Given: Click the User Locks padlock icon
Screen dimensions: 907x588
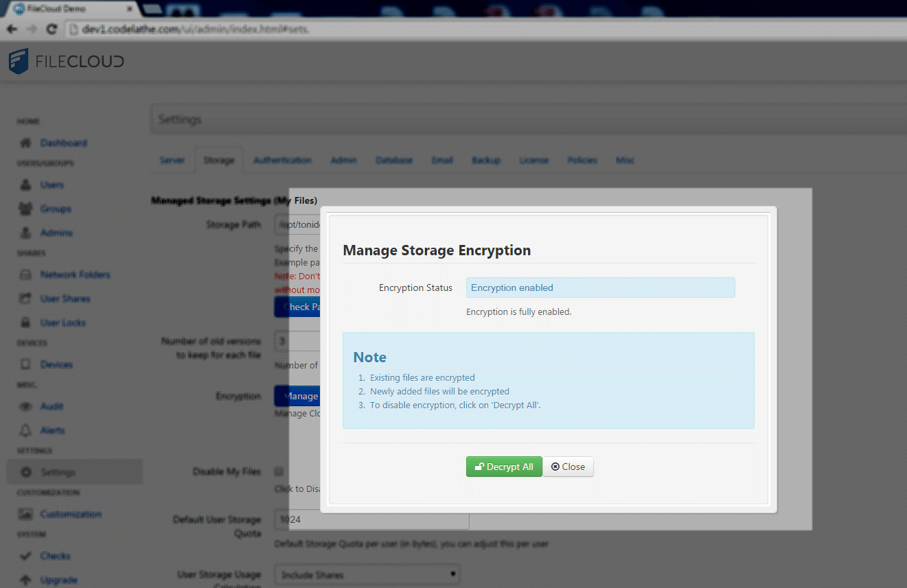Looking at the screenshot, I should pyautogui.click(x=25, y=322).
